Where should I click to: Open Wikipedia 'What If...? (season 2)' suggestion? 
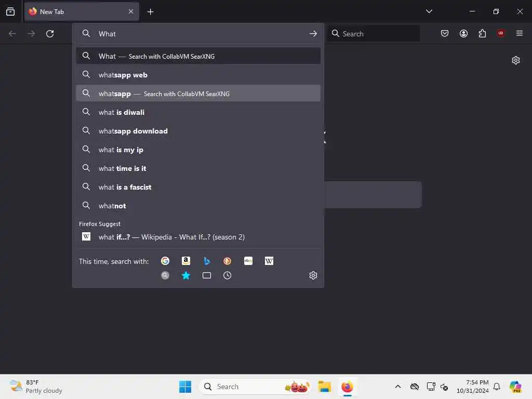coord(198,237)
